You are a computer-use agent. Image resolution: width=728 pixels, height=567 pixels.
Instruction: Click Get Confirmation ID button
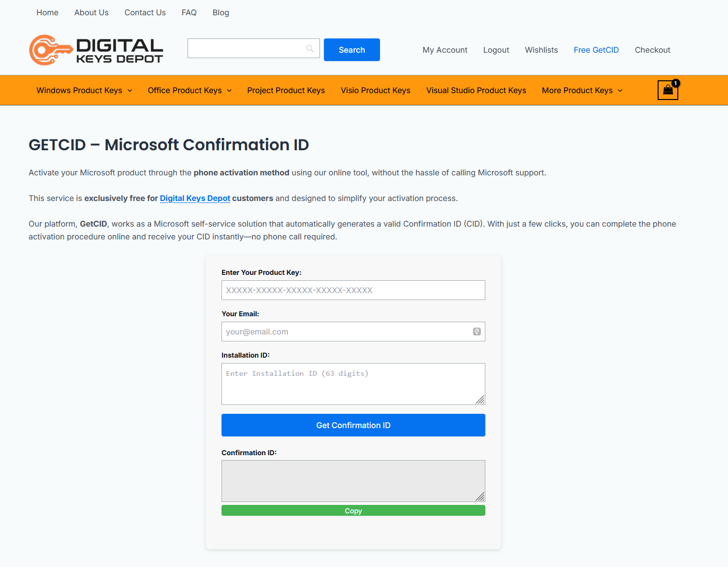[353, 425]
